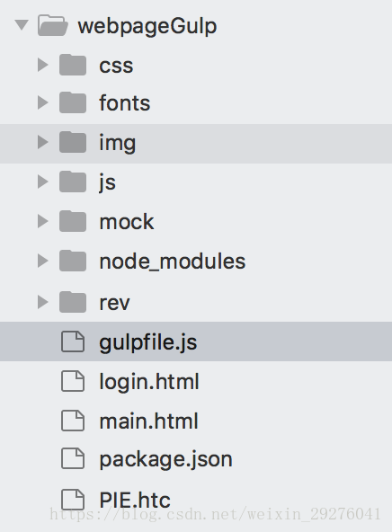Viewport: 392px width, 532px height.
Task: Click the webpageGulp open folder icon
Action: [x=53, y=25]
